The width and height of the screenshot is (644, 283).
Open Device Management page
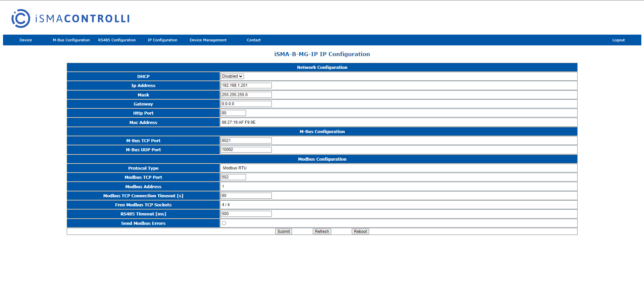208,40
